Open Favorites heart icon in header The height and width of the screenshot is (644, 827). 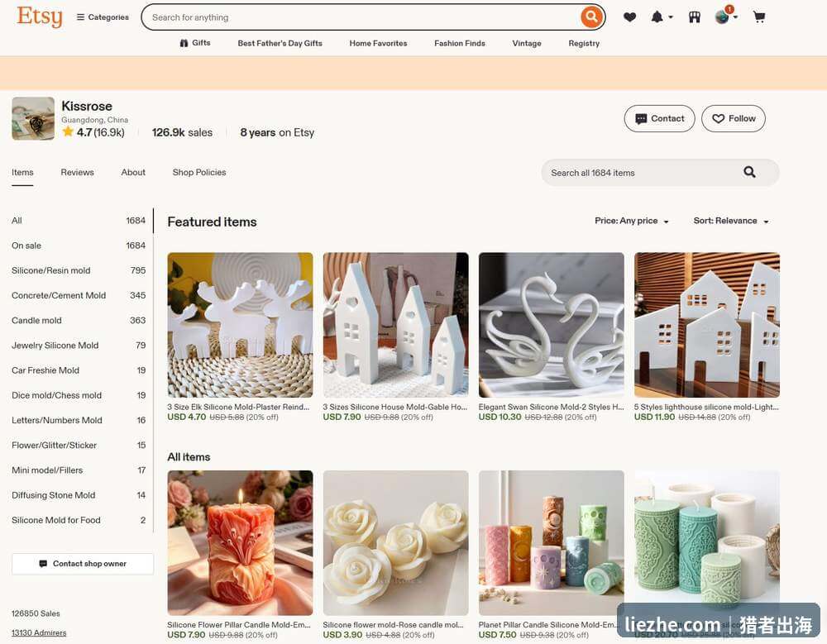point(629,17)
